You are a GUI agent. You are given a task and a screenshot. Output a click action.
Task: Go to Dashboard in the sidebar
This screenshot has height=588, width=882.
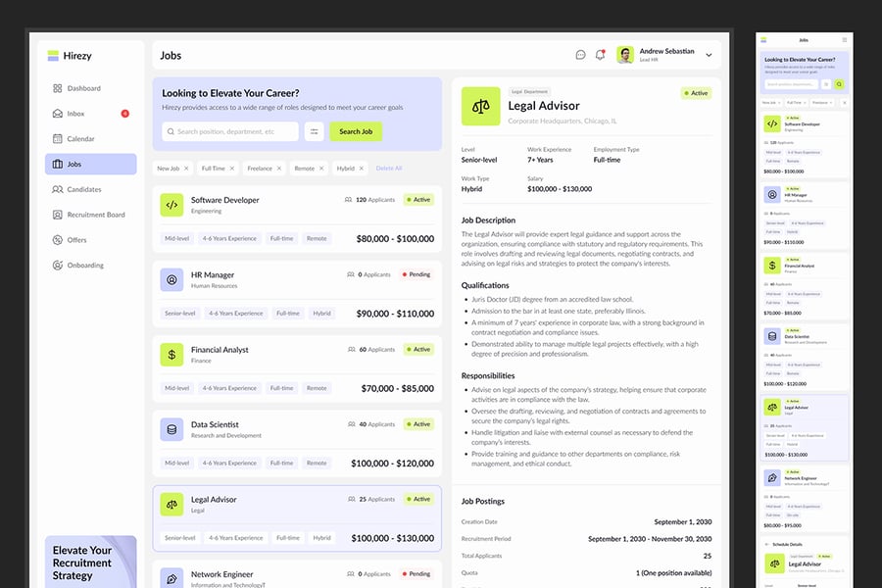point(83,88)
